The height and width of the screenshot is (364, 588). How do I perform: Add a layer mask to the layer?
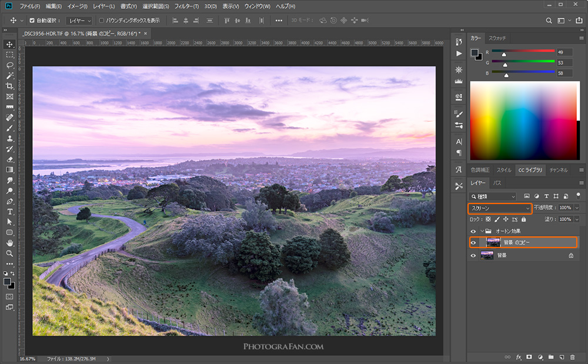(x=529, y=357)
